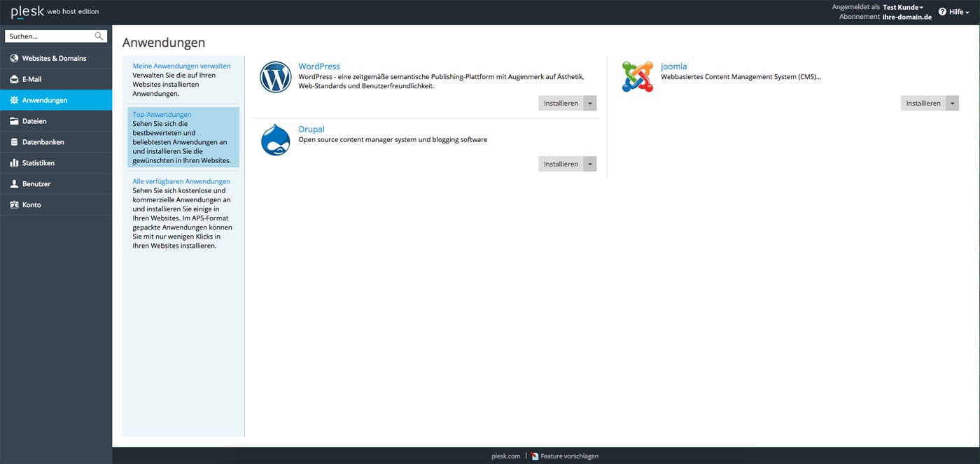Install WordPress with Installieren button
Viewport: 980px width, 464px height.
coord(561,103)
